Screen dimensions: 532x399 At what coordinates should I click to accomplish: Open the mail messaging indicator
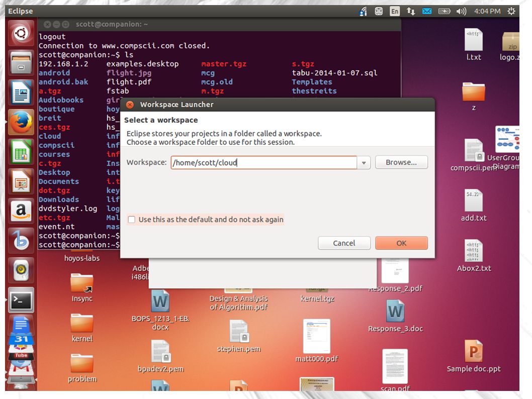(427, 11)
